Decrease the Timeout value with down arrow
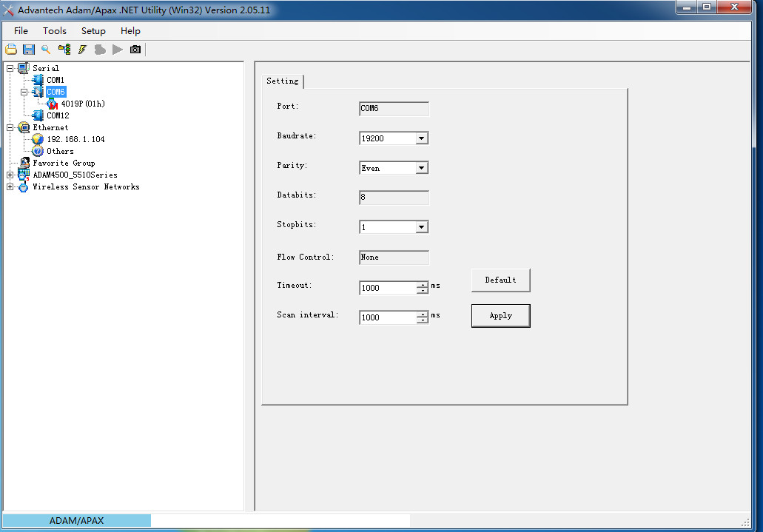Image resolution: width=763 pixels, height=532 pixels. point(422,291)
